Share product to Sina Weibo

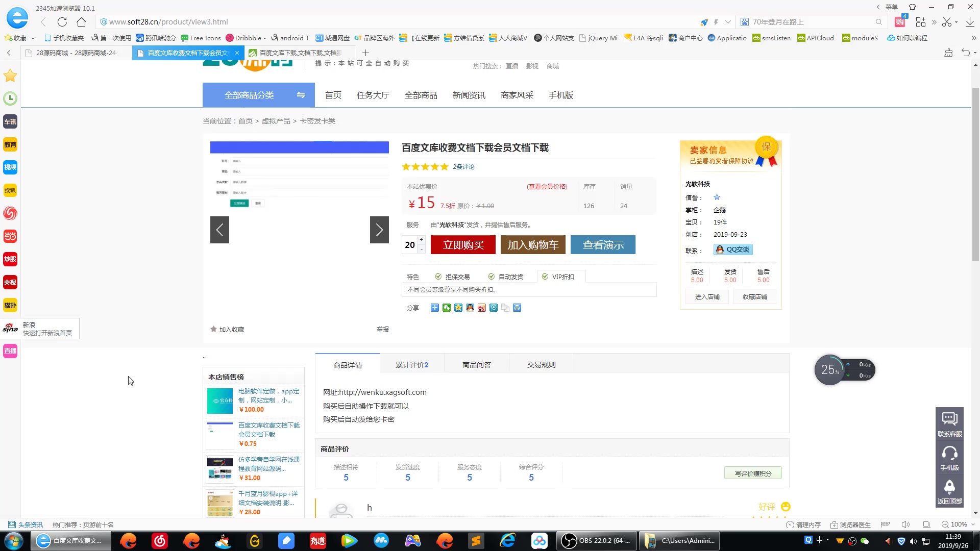coord(481,307)
